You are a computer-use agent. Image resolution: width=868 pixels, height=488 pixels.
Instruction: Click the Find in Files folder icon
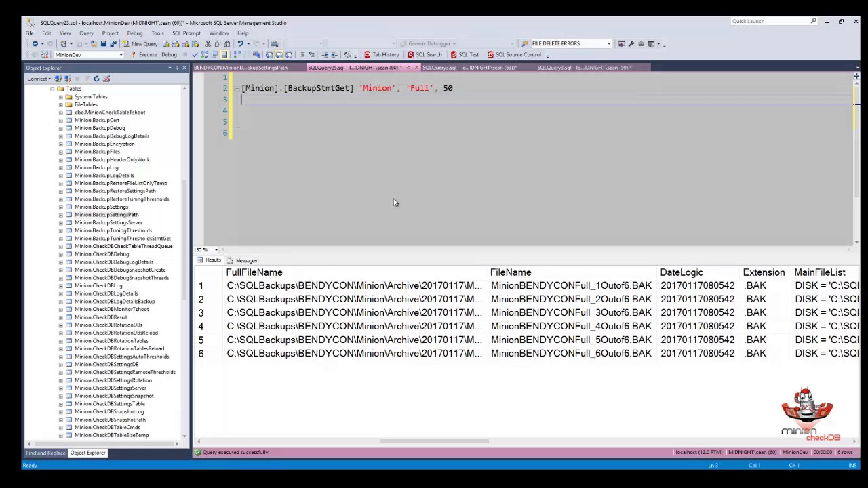point(524,44)
